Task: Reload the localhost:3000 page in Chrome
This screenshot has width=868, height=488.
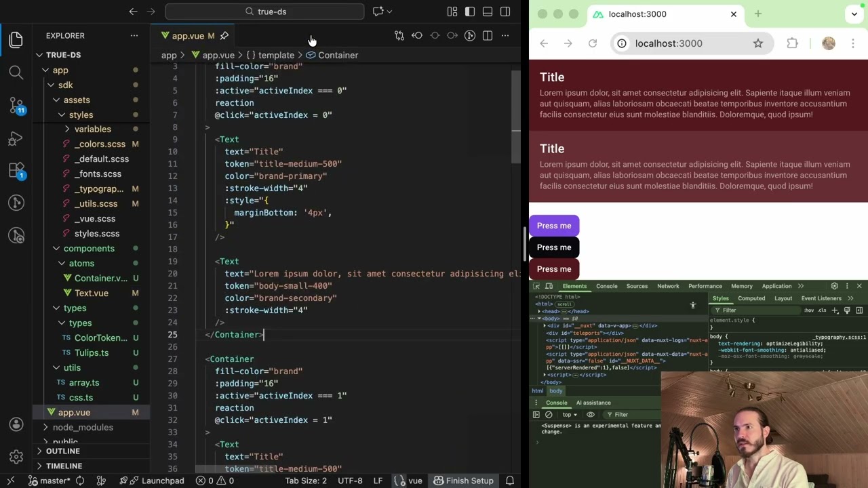Action: (593, 43)
